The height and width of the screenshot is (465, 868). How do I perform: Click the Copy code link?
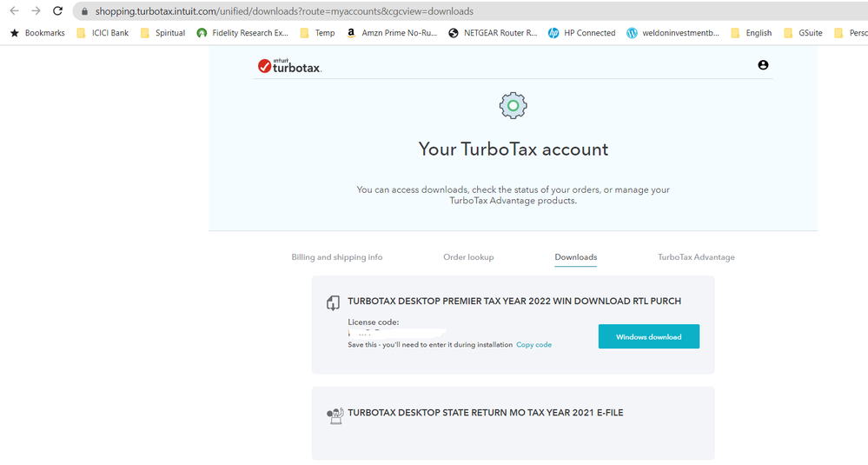(533, 344)
